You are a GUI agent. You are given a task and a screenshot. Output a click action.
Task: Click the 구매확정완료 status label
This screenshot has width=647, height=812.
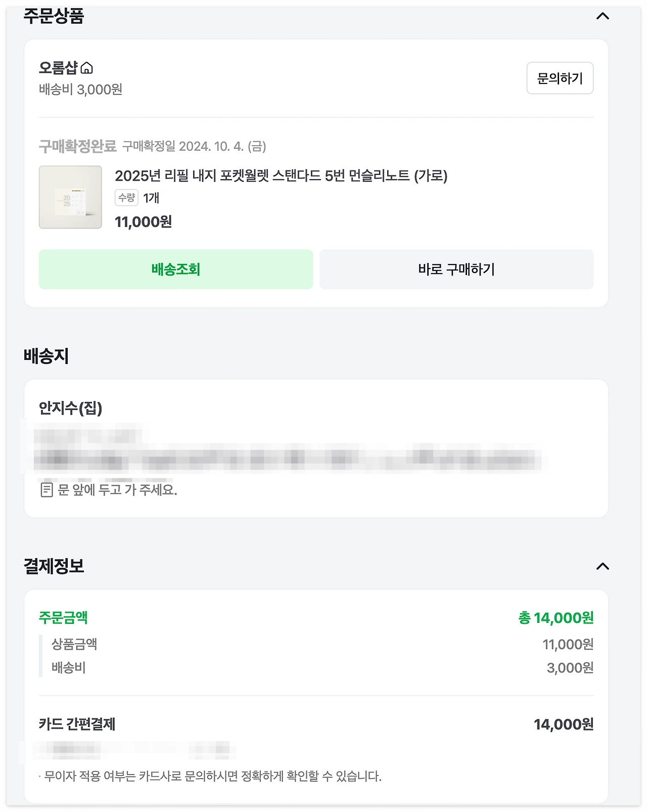77,147
